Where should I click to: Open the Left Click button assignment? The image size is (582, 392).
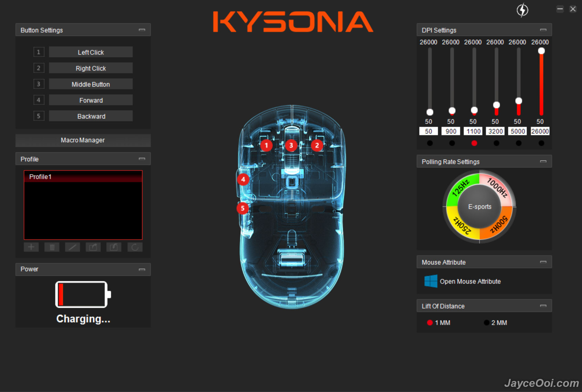[x=91, y=52]
